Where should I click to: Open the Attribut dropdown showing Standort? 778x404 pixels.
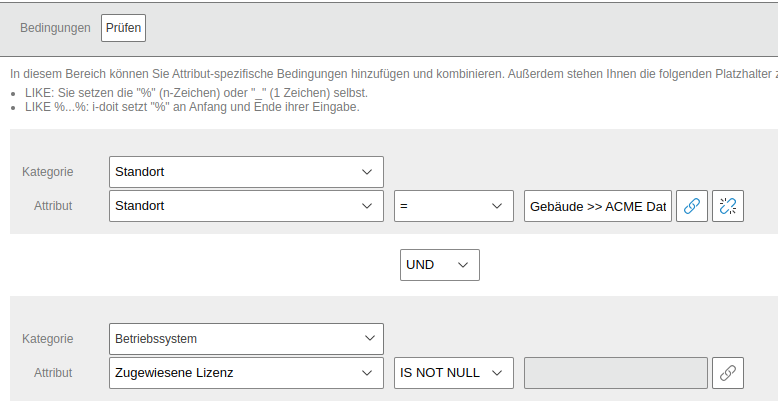point(246,206)
